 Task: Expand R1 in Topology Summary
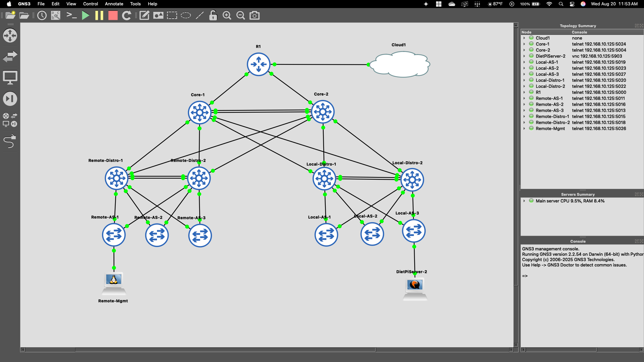click(x=524, y=93)
